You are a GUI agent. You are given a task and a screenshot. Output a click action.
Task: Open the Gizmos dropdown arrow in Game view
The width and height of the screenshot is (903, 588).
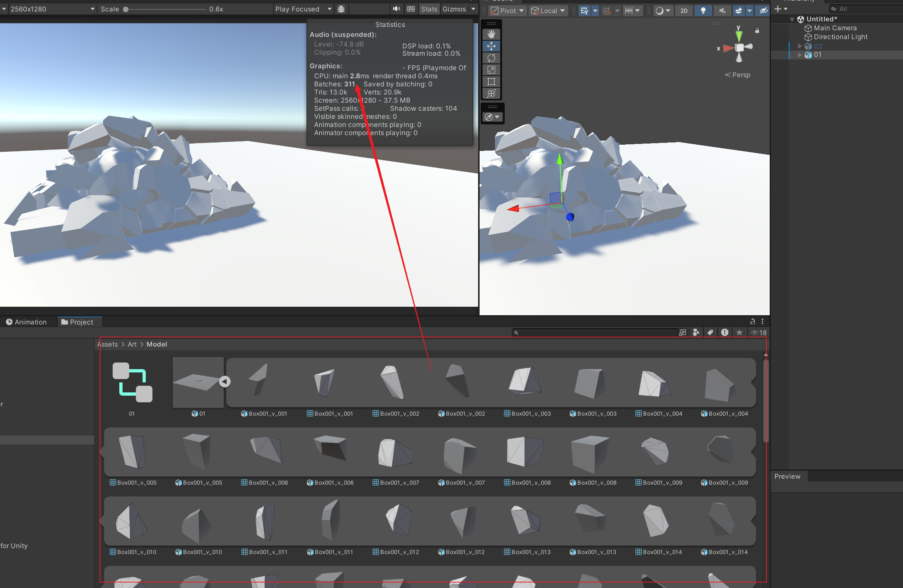[473, 9]
